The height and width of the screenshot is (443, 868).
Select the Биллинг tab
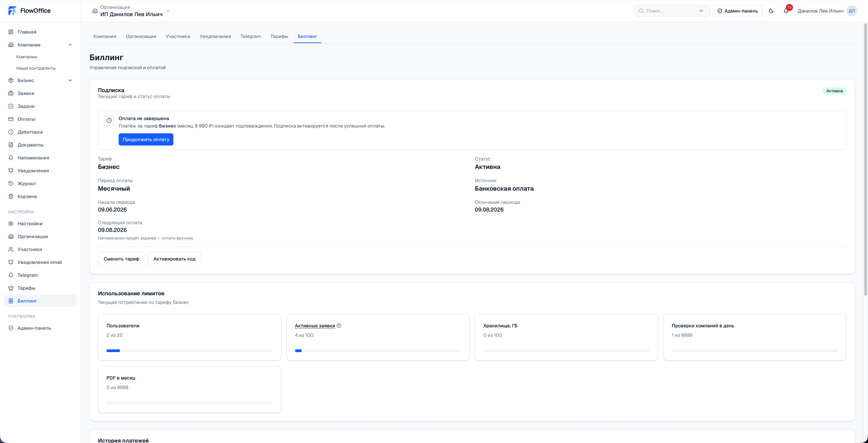(x=307, y=36)
